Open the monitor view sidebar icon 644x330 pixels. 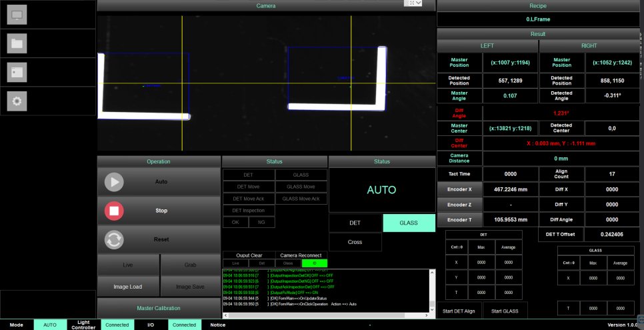point(17,15)
